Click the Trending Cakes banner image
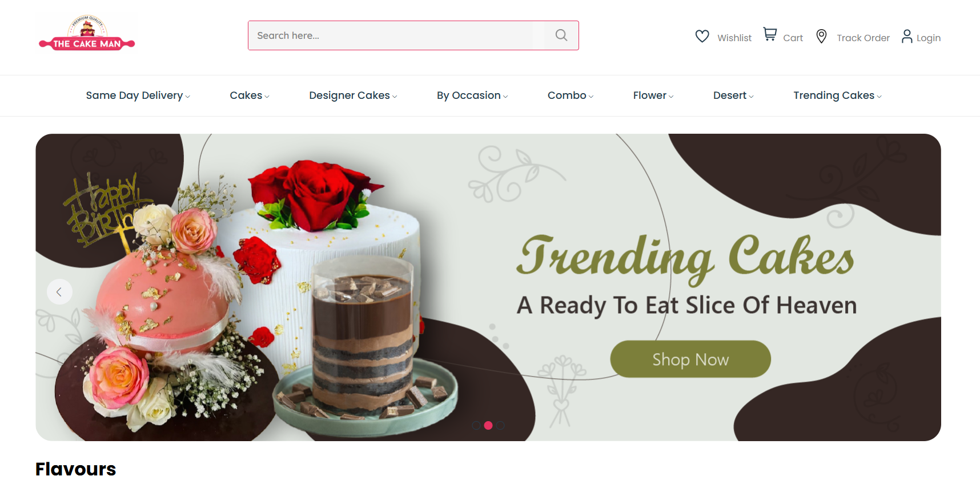Image resolution: width=980 pixels, height=504 pixels. tap(488, 287)
